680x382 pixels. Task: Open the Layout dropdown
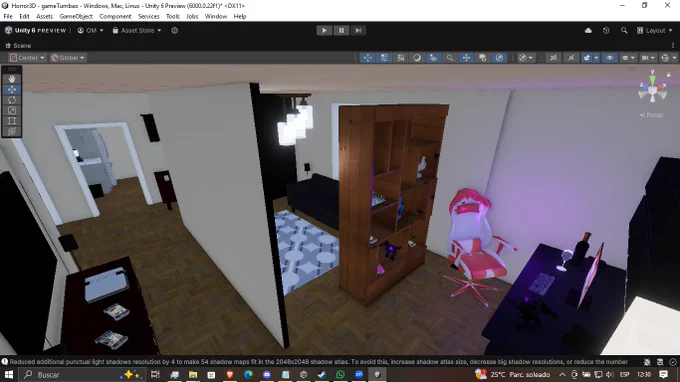click(654, 30)
